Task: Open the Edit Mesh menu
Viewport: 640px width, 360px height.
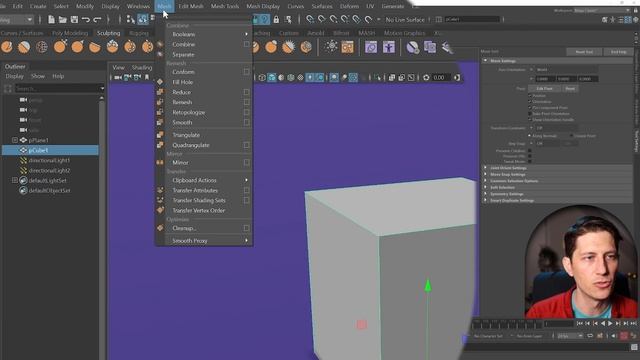Action: click(x=191, y=6)
